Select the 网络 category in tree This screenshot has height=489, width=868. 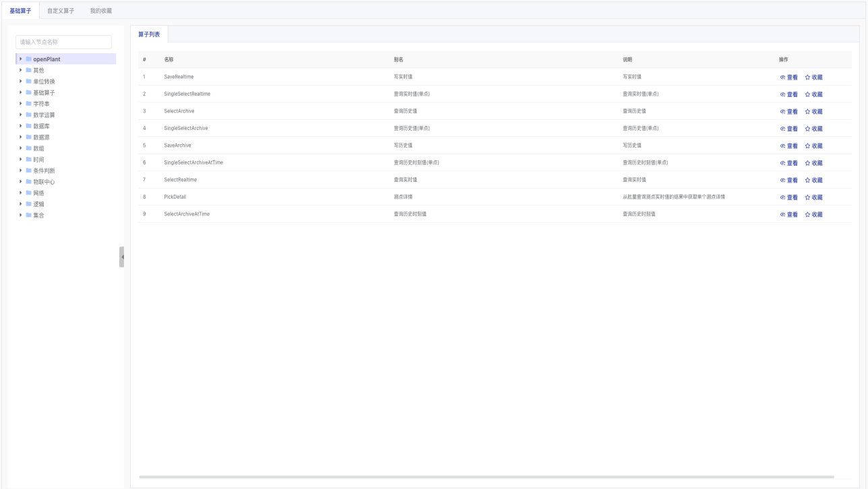(38, 193)
